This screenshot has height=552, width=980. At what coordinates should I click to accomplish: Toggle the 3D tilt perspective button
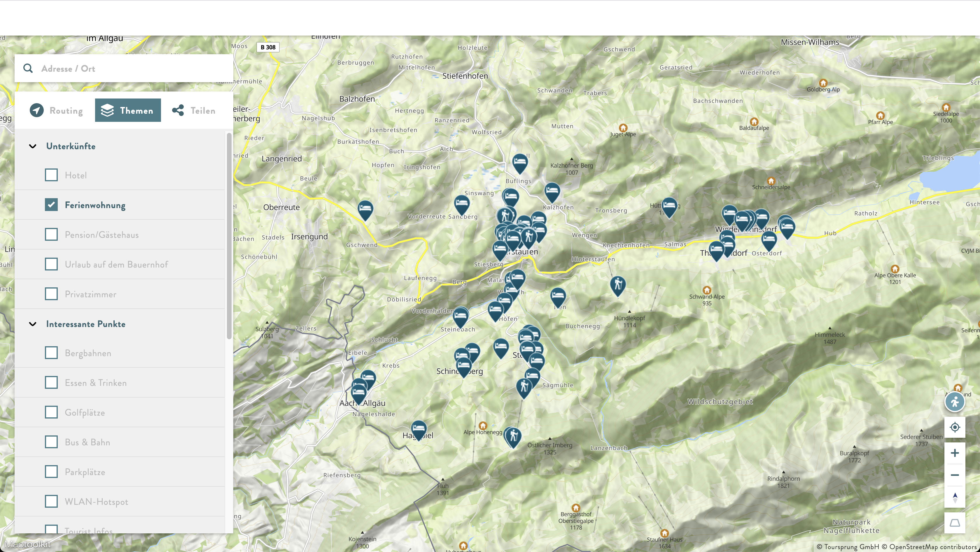coord(955,523)
